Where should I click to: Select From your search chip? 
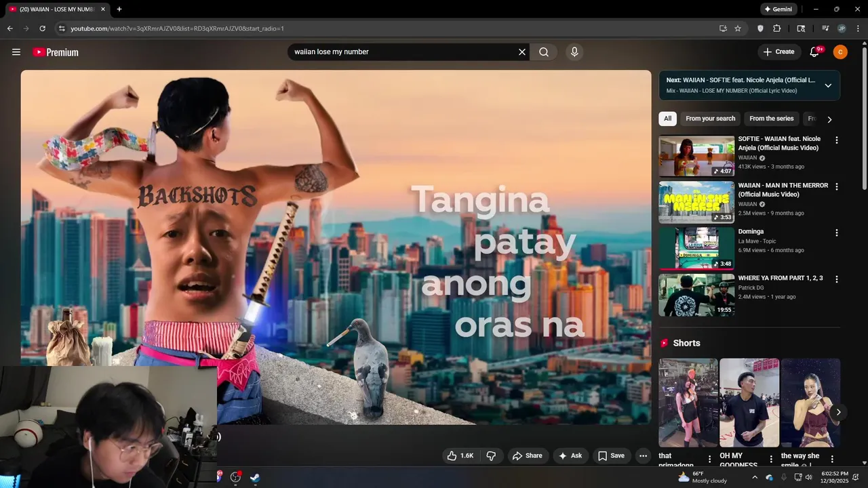pyautogui.click(x=710, y=119)
